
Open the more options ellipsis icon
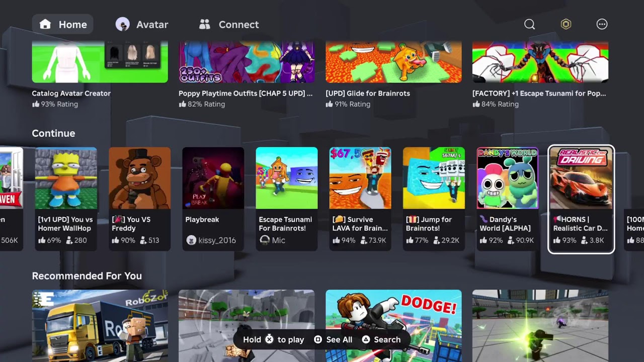(x=602, y=24)
